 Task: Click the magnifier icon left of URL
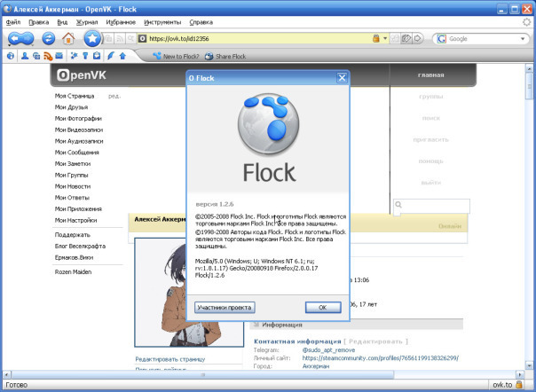point(130,39)
